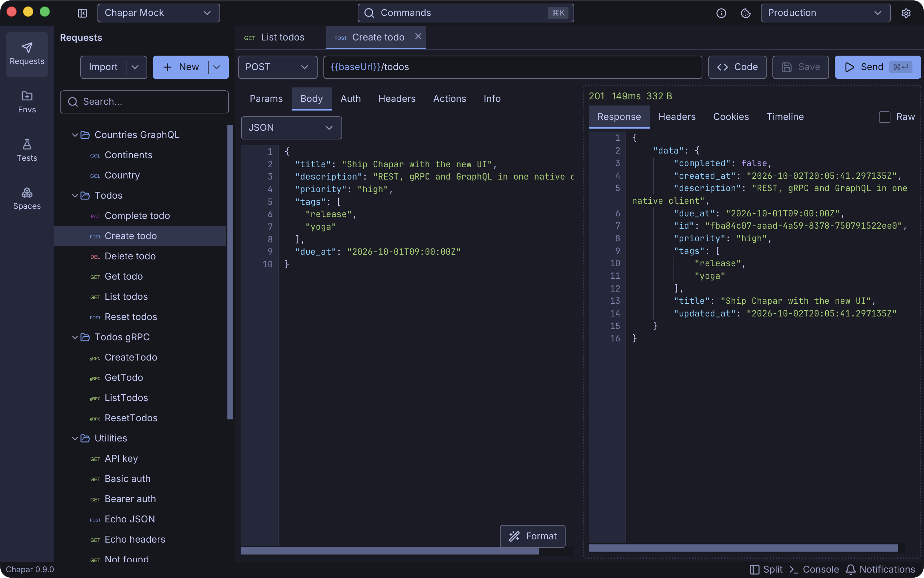Toggle Split view in status bar

coord(766,569)
